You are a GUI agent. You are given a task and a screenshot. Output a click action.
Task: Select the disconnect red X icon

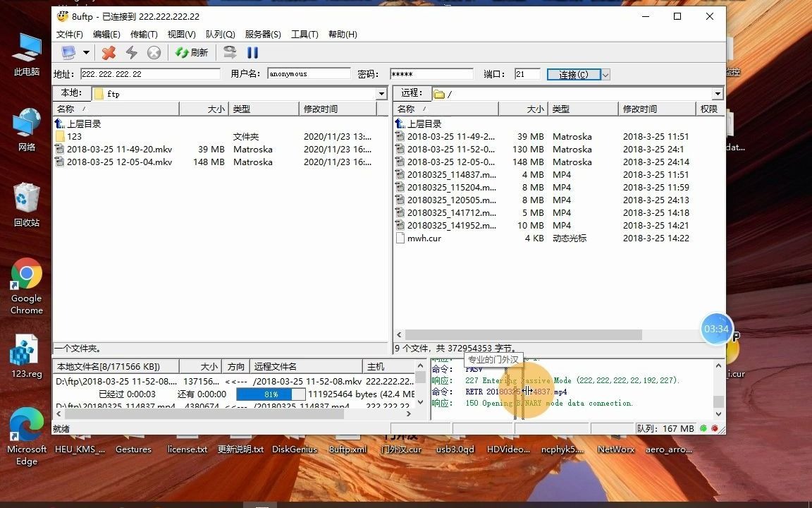click(x=109, y=52)
